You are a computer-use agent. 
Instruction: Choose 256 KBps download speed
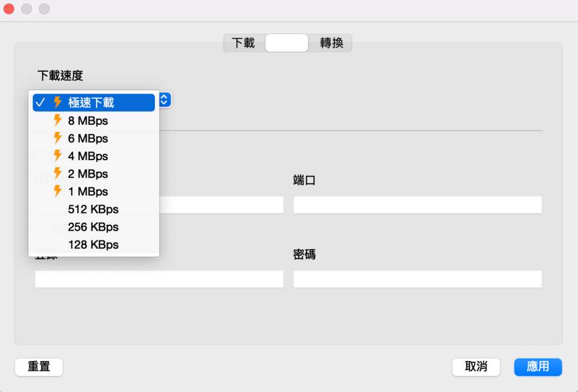93,227
